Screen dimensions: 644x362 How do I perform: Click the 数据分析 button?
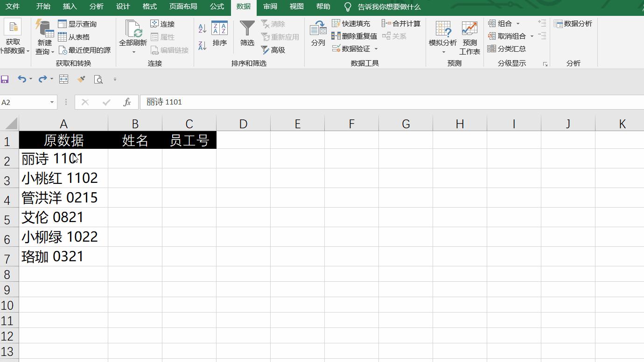coord(574,23)
